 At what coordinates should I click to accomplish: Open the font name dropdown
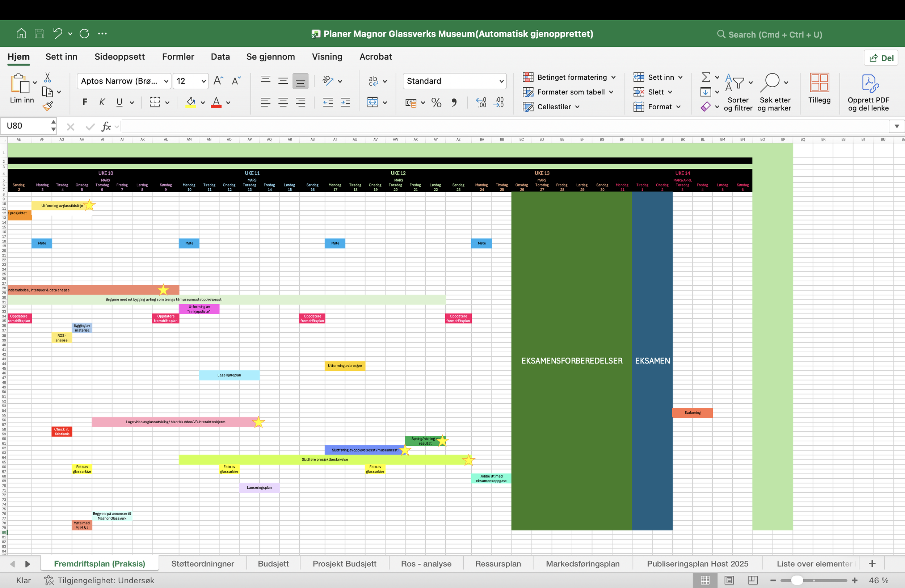tap(166, 81)
